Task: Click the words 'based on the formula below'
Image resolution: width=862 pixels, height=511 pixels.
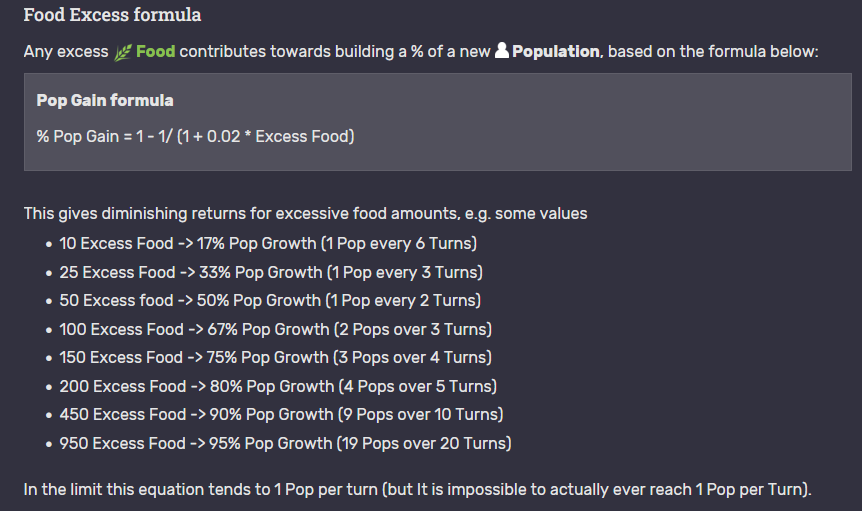Action: point(712,52)
